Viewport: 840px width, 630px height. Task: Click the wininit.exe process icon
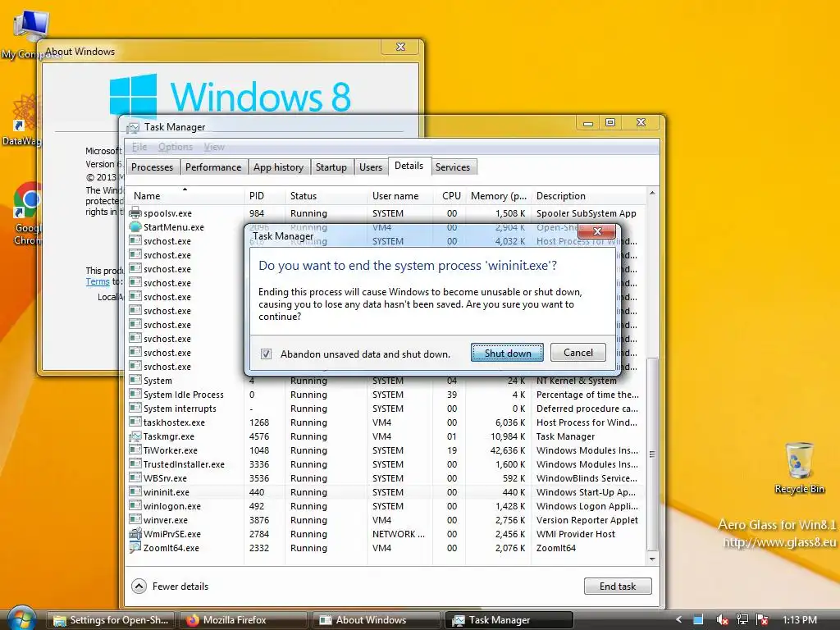pos(135,492)
